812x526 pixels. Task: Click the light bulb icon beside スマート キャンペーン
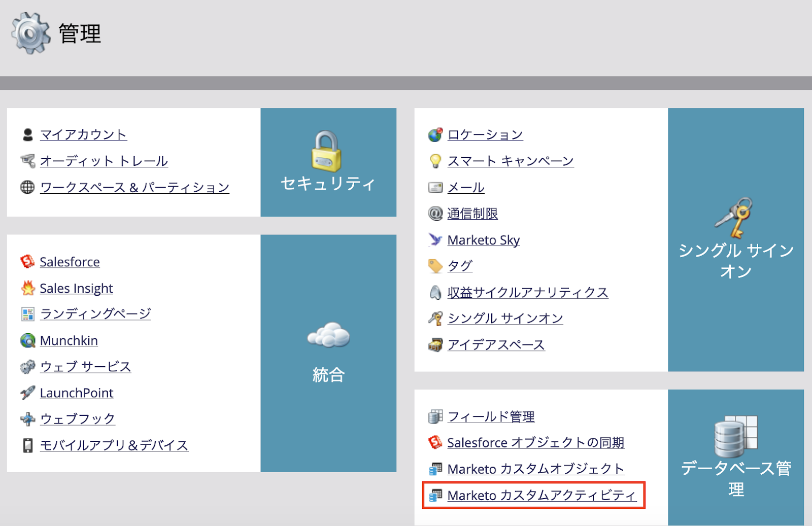[435, 161]
